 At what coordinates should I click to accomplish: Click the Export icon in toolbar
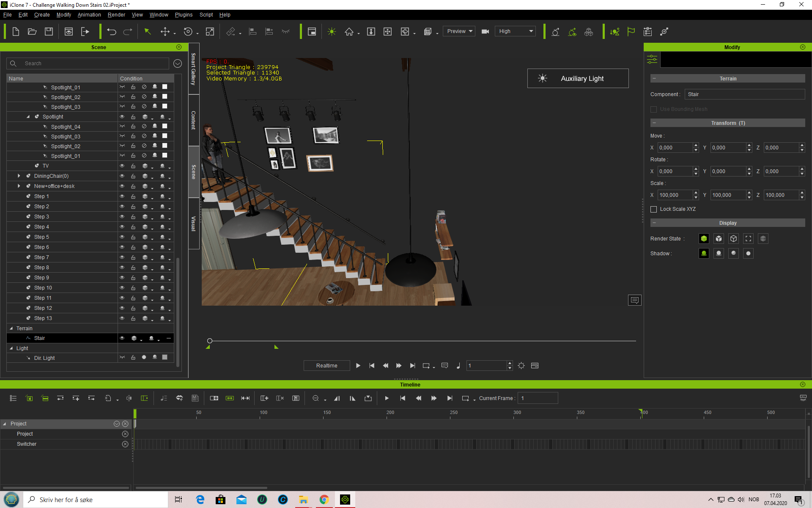point(85,32)
